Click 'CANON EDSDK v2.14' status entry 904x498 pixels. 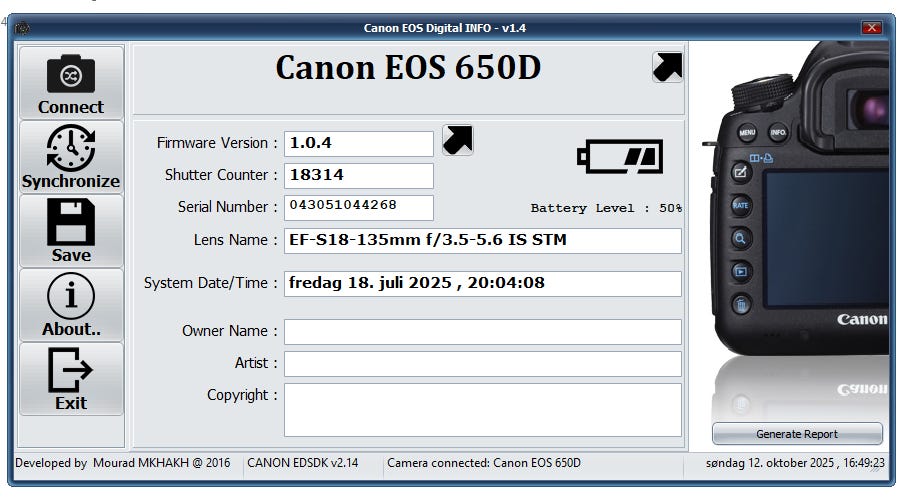pyautogui.click(x=303, y=463)
